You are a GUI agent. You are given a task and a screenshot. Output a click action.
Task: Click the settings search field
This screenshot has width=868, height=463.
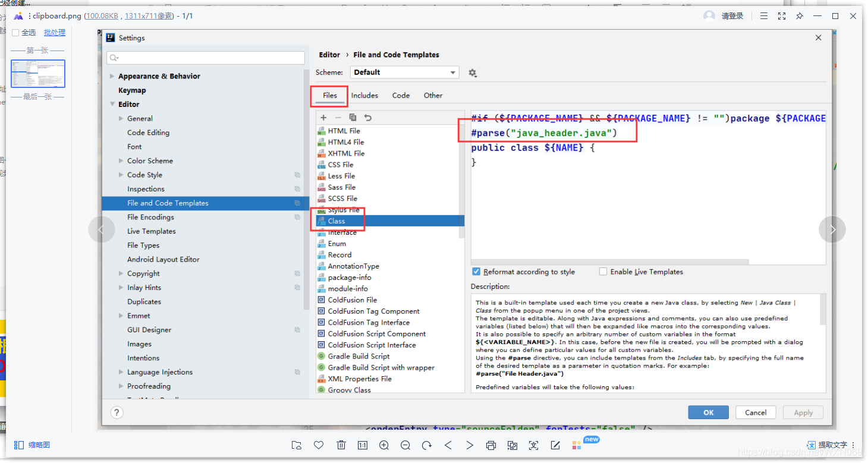coord(206,58)
